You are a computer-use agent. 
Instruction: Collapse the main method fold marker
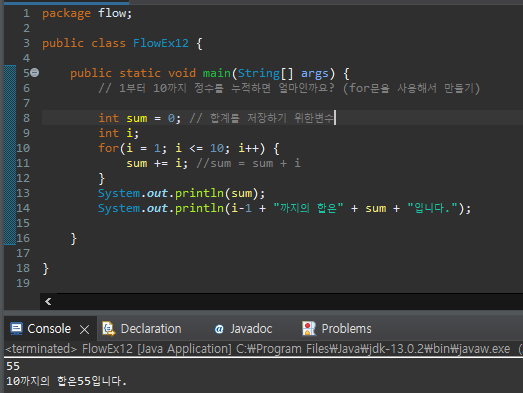click(35, 72)
